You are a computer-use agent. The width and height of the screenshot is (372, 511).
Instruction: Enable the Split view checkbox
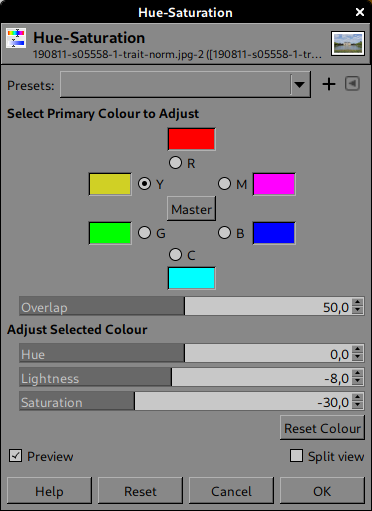296,456
